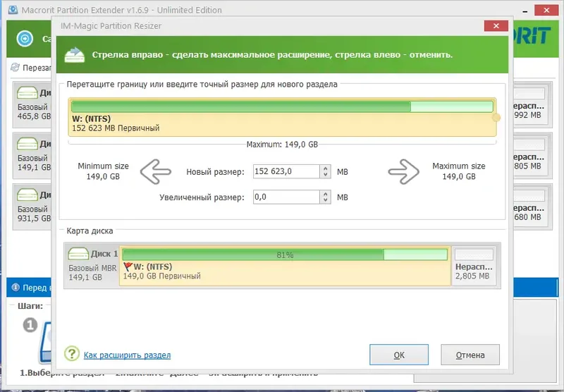Click the 81% usage bar in the disk map

click(285, 255)
